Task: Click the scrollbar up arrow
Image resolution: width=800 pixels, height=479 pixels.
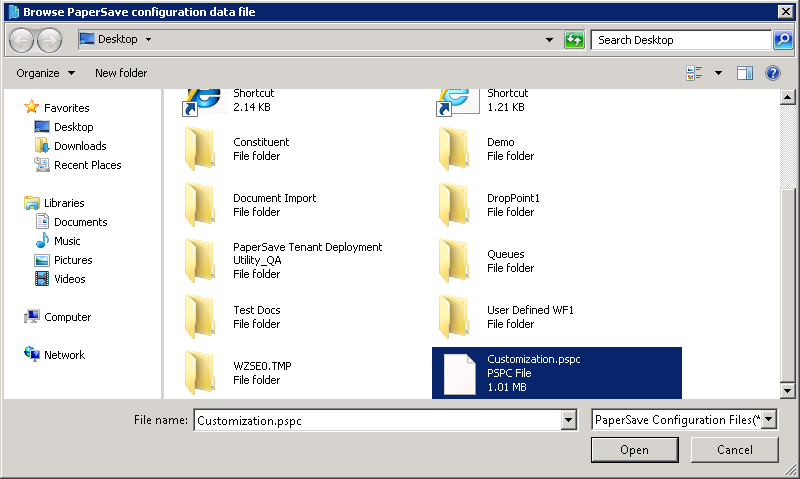Action: 787,97
